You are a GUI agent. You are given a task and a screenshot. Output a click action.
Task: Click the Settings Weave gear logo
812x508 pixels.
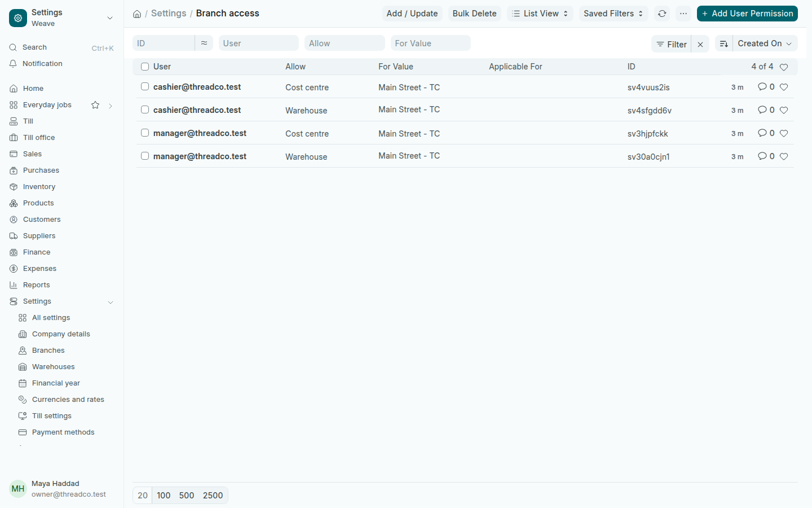click(18, 18)
